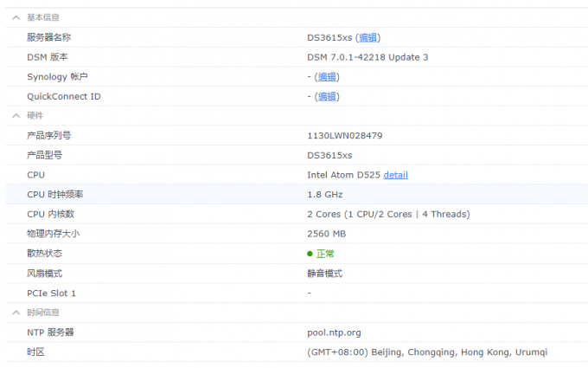
Task: Click the CPU 时钟频率 label
Action: (x=54, y=195)
